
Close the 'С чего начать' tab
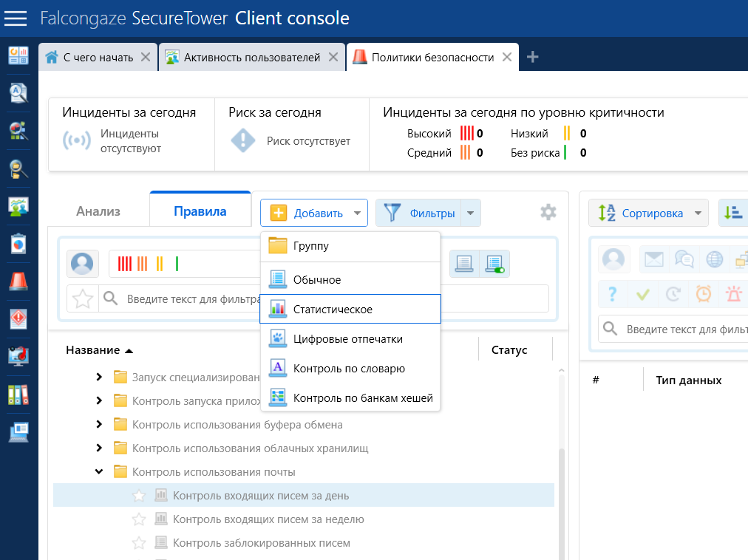(146, 57)
